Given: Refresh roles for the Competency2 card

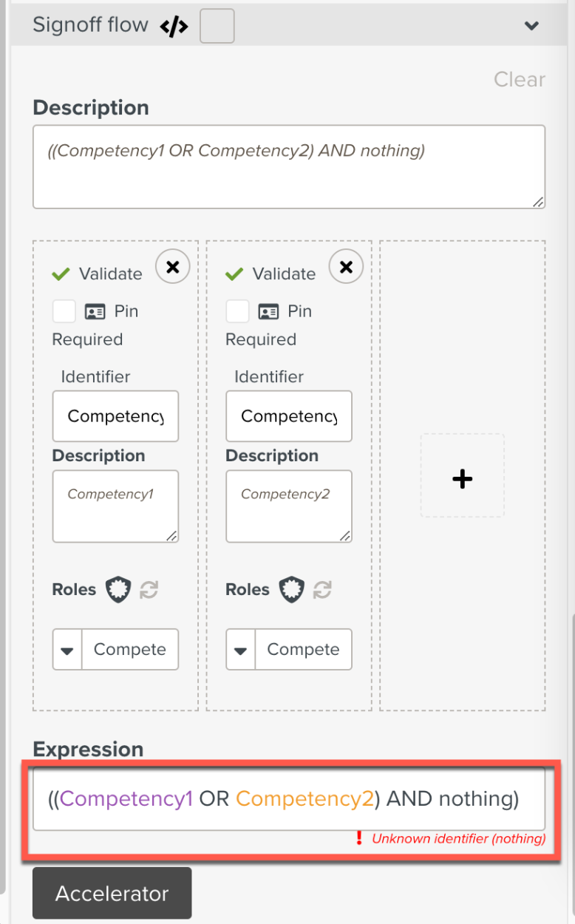Looking at the screenshot, I should (322, 590).
